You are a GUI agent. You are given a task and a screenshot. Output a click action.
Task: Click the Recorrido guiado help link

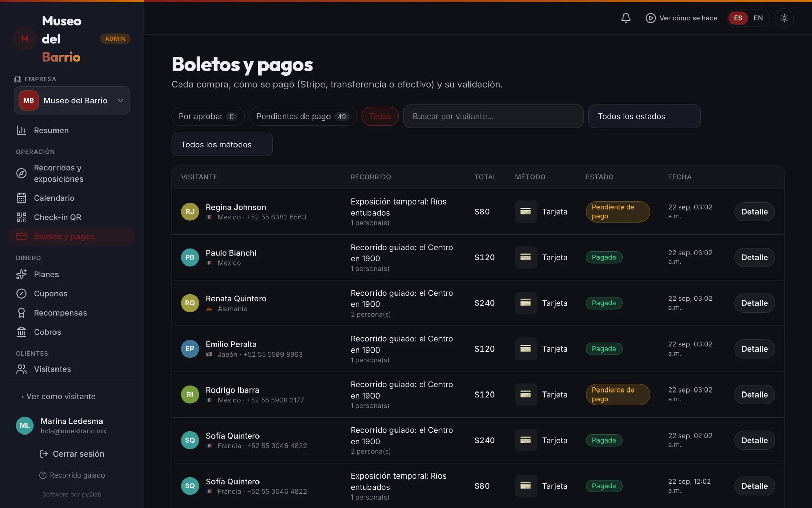pos(72,475)
